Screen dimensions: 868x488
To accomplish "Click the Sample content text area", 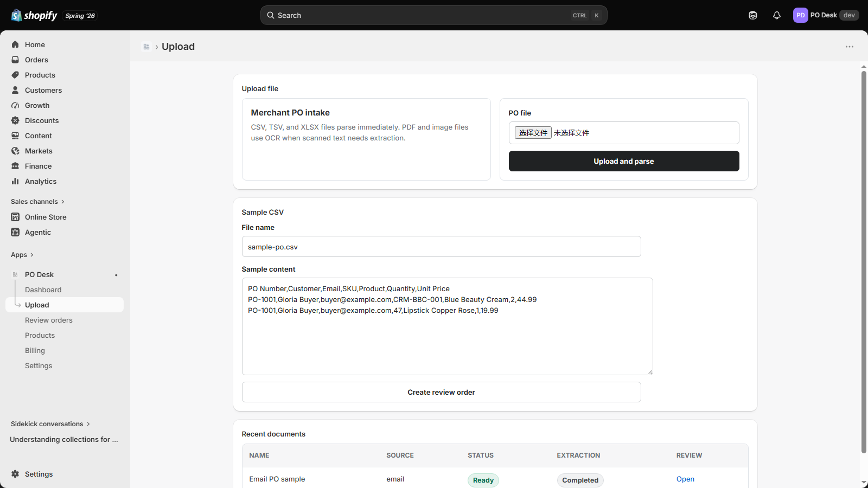I will (x=447, y=326).
